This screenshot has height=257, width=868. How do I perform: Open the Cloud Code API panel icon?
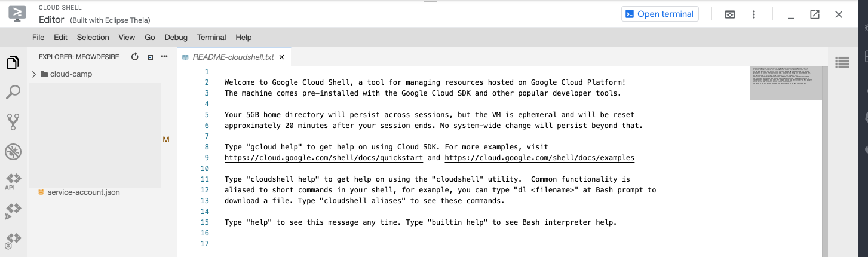point(13,181)
